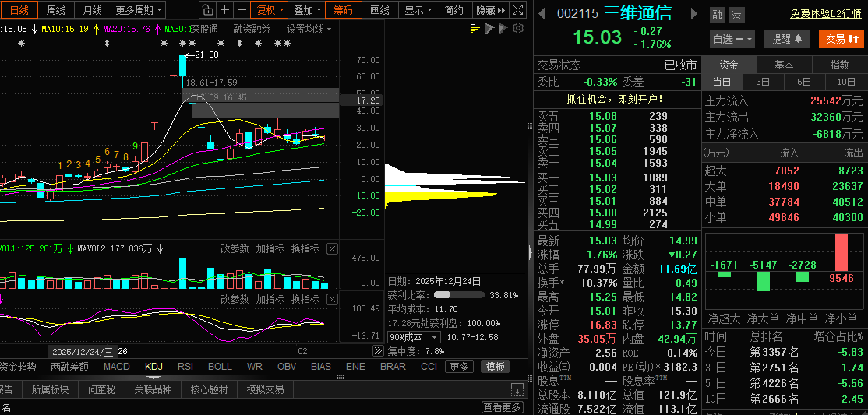Image resolution: width=868 pixels, height=415 pixels.
Task: Select 3日 fund flow tab
Action: point(764,82)
